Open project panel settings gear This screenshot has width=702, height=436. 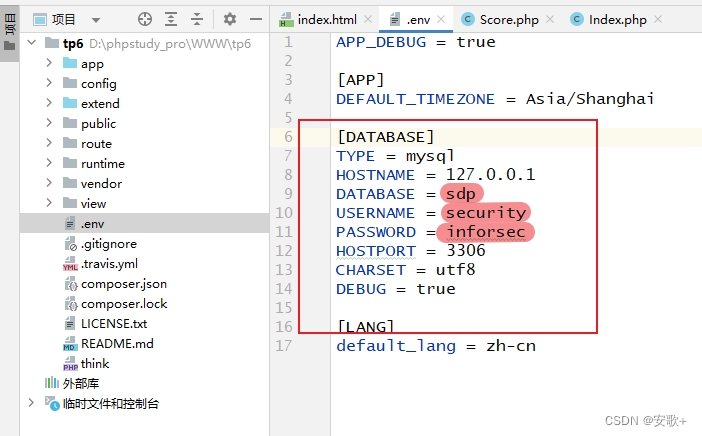pos(230,19)
